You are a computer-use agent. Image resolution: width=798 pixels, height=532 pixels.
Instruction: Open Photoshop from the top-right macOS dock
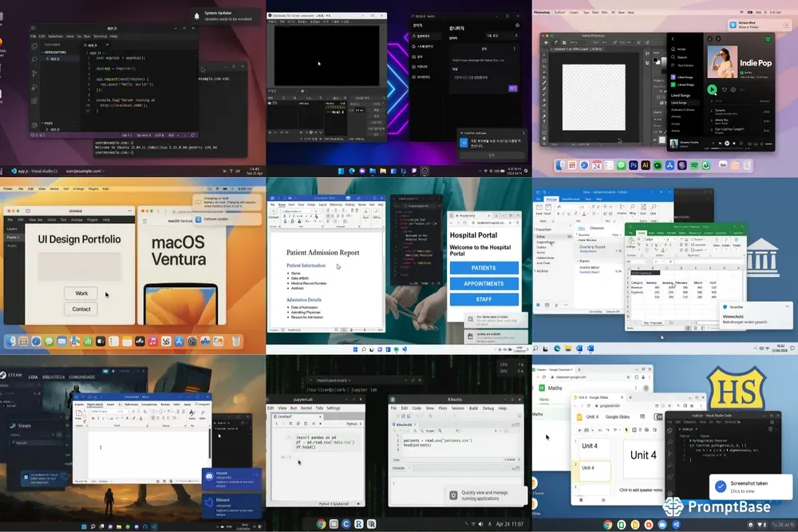[x=633, y=165]
